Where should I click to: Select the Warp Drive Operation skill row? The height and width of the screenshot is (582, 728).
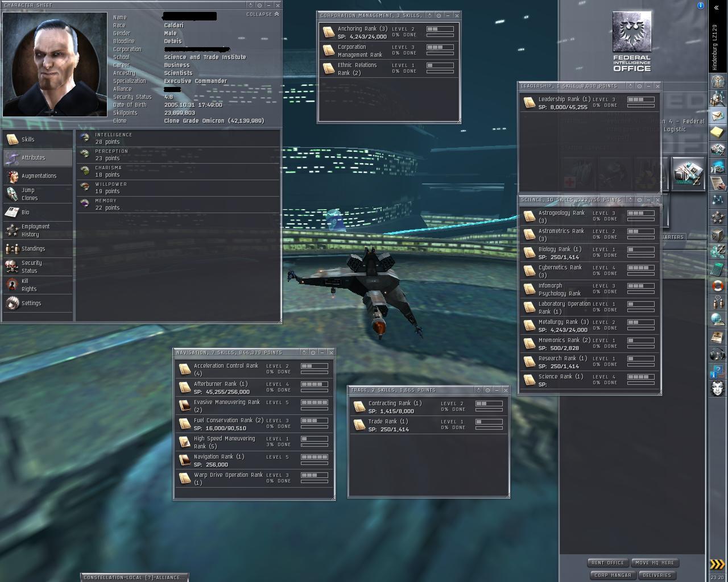[254, 479]
